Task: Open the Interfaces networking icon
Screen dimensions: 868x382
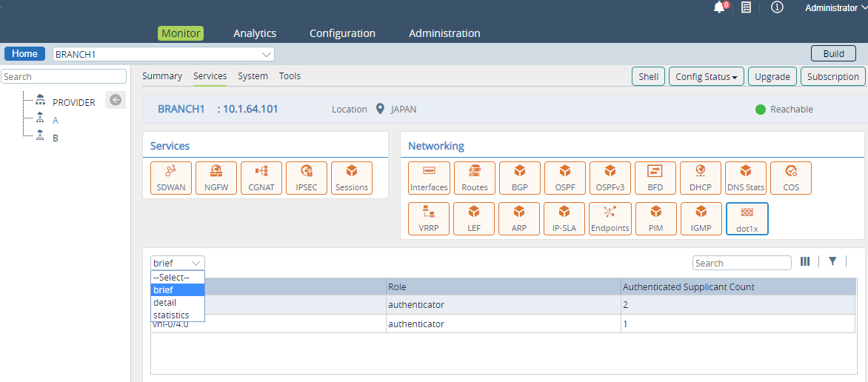Action: [x=430, y=178]
